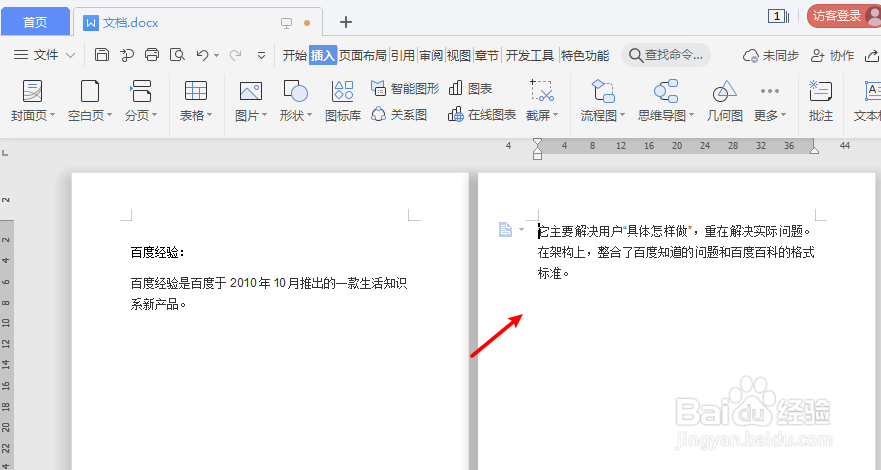Open the 形状 dropdown arrow
The height and width of the screenshot is (470, 881).
[309, 115]
